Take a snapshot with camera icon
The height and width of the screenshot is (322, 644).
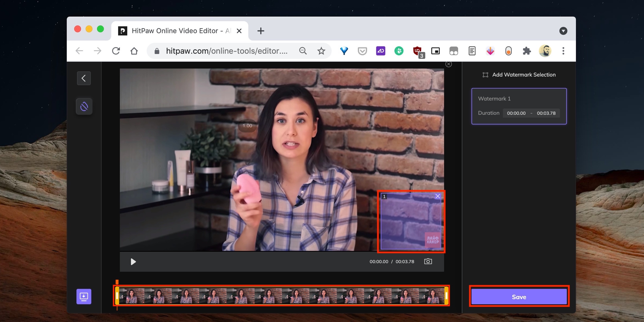coord(428,261)
